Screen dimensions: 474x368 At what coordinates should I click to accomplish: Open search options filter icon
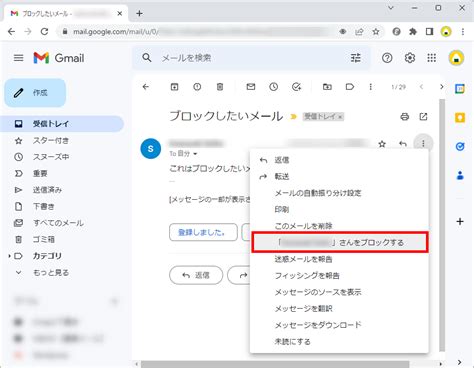(356, 58)
